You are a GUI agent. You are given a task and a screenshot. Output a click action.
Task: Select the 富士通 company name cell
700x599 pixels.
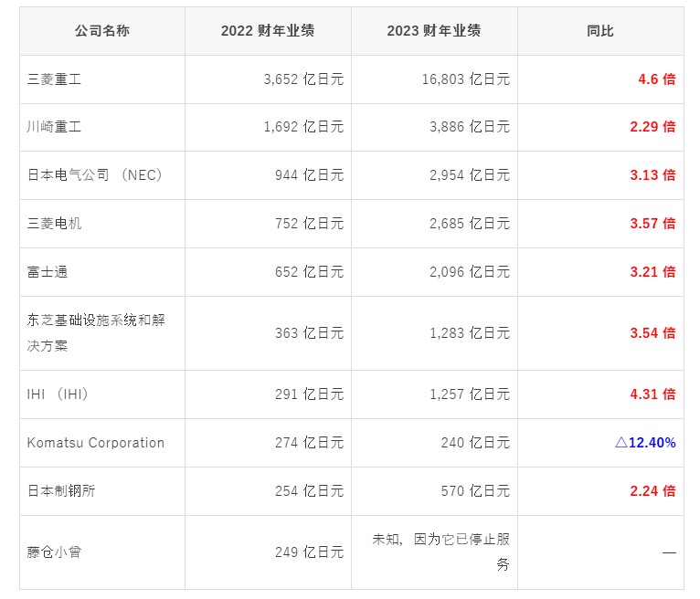pyautogui.click(x=102, y=272)
